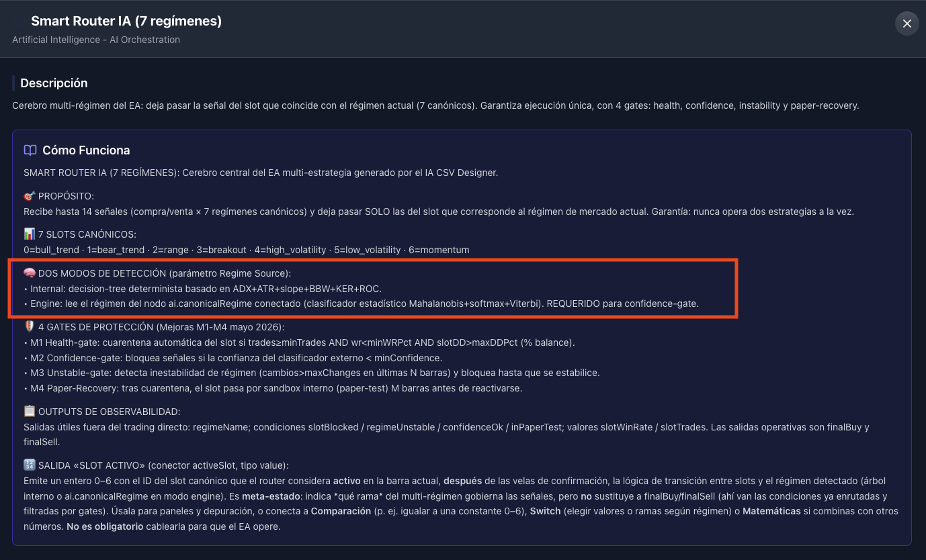The image size is (926, 560).
Task: Click the M3 Unstable-gate bullet line
Action: [x=311, y=373]
